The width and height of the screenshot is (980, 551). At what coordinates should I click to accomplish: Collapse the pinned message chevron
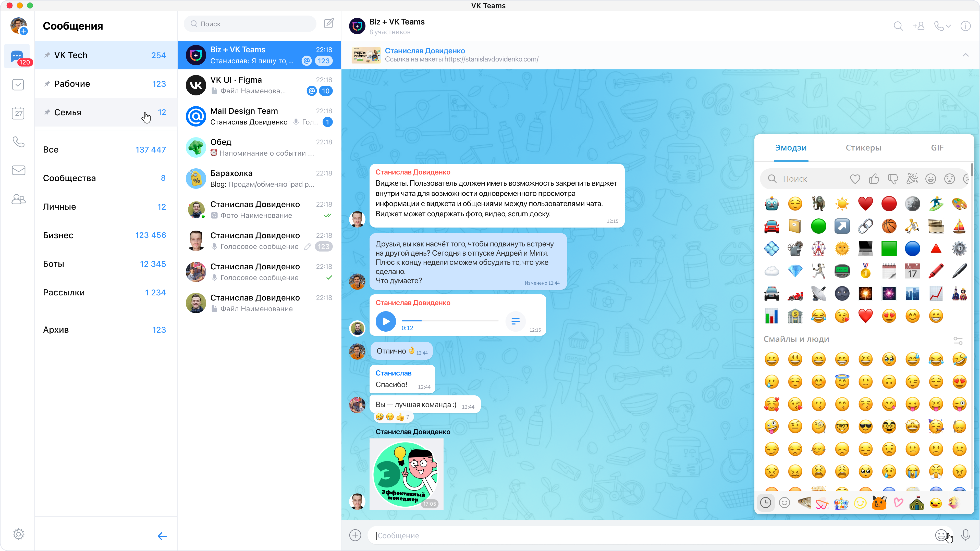click(965, 55)
